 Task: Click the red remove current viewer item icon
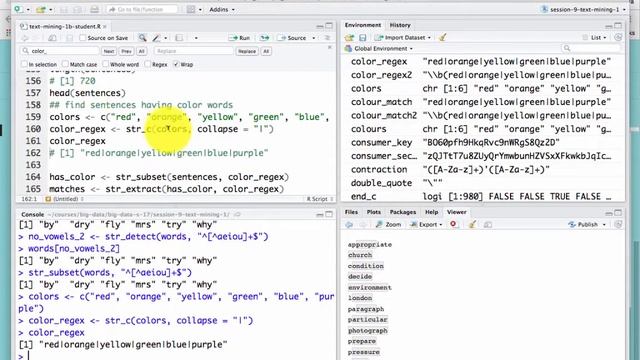[453, 224]
